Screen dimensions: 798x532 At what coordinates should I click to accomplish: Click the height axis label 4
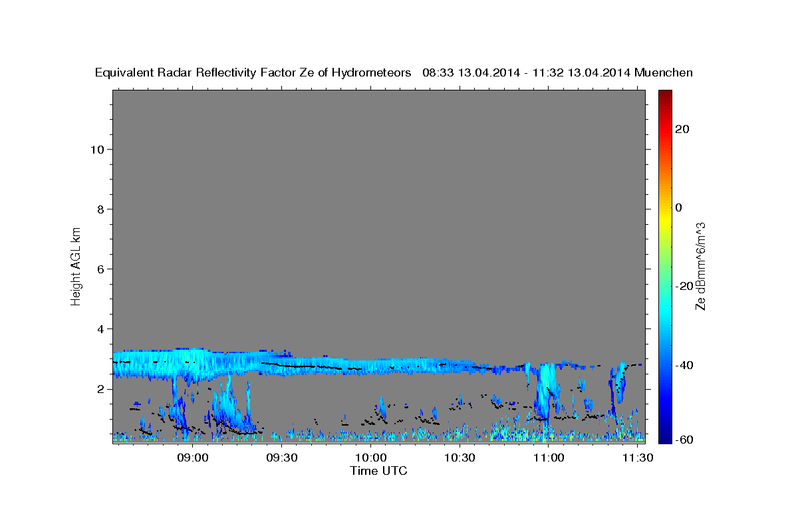[100, 329]
